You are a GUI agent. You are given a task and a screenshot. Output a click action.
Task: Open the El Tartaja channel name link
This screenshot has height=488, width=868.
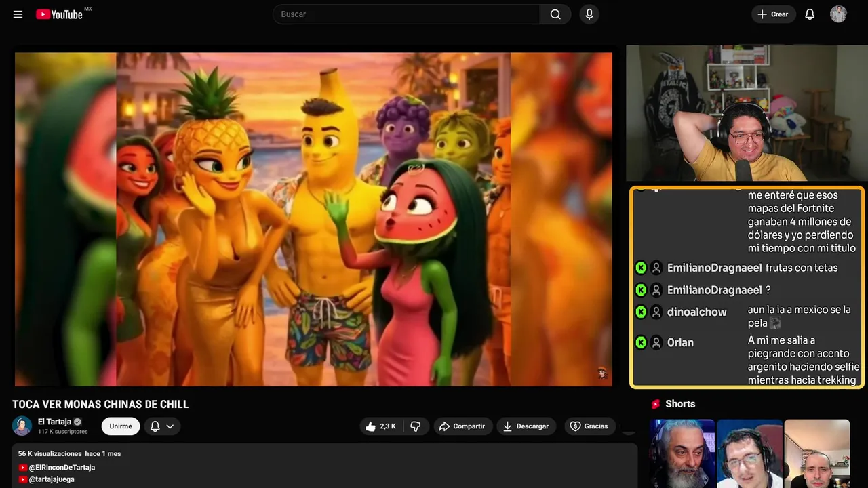[54, 422]
